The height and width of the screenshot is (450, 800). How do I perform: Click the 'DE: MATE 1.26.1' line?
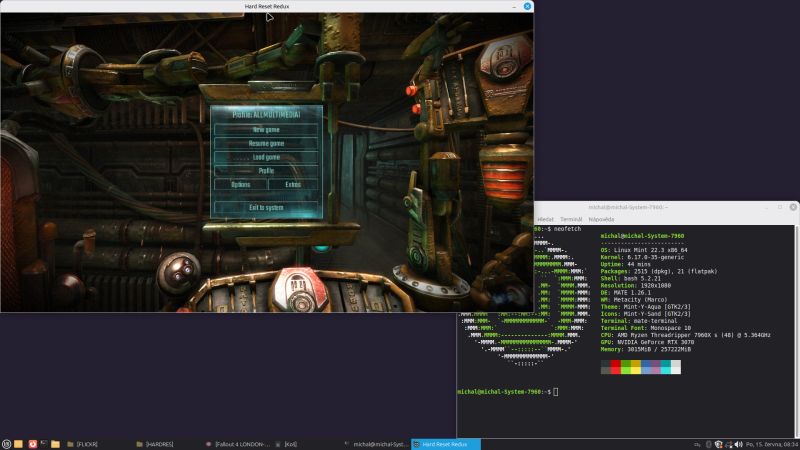pos(626,293)
